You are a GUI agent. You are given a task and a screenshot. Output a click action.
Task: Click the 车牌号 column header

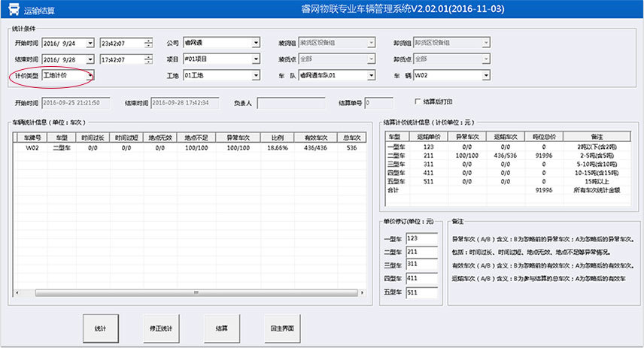pos(32,138)
